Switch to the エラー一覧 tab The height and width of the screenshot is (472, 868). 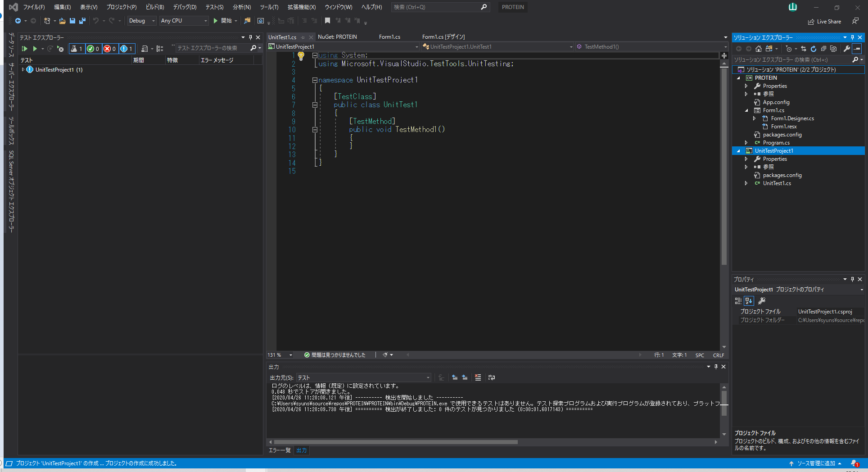coord(280,450)
